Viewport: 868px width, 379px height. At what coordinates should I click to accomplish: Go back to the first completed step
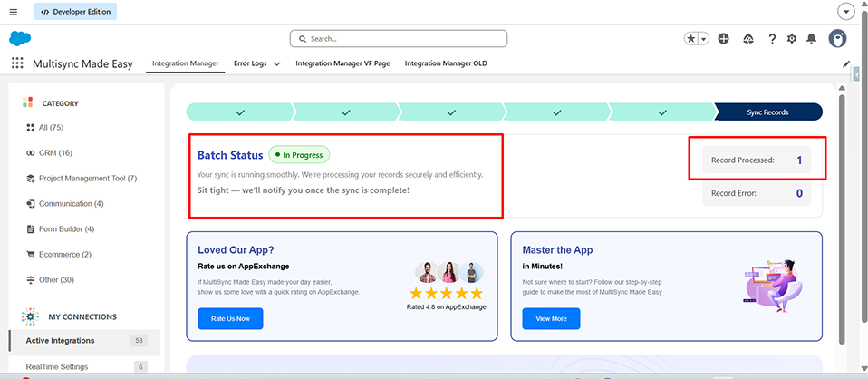pos(240,112)
